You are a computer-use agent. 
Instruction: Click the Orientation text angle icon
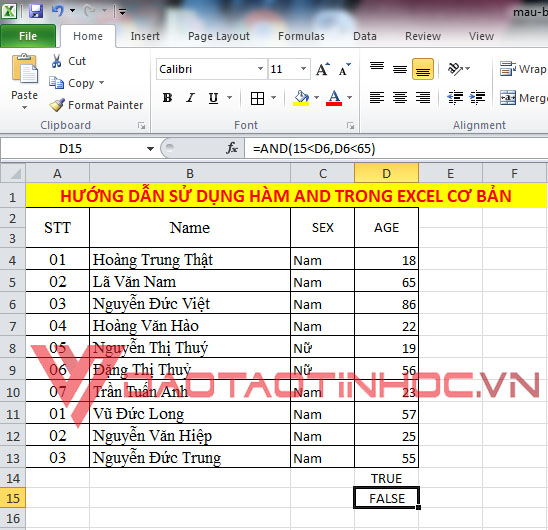(455, 69)
